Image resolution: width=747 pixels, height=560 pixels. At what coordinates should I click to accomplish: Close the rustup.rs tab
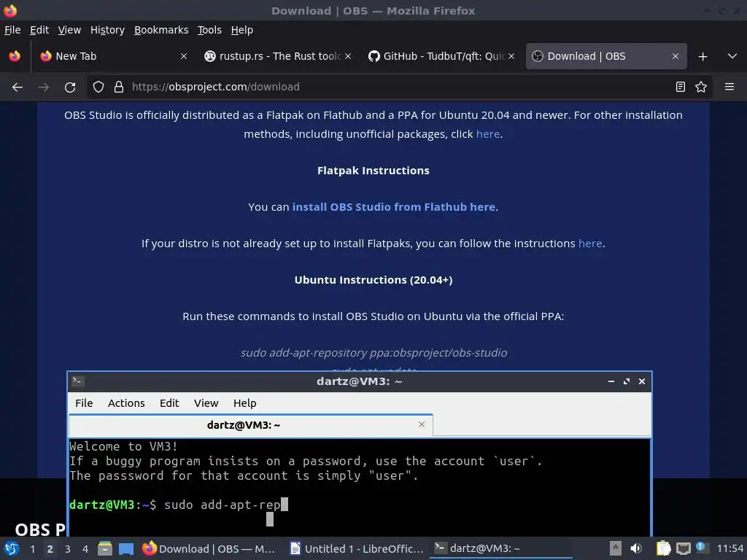(348, 56)
